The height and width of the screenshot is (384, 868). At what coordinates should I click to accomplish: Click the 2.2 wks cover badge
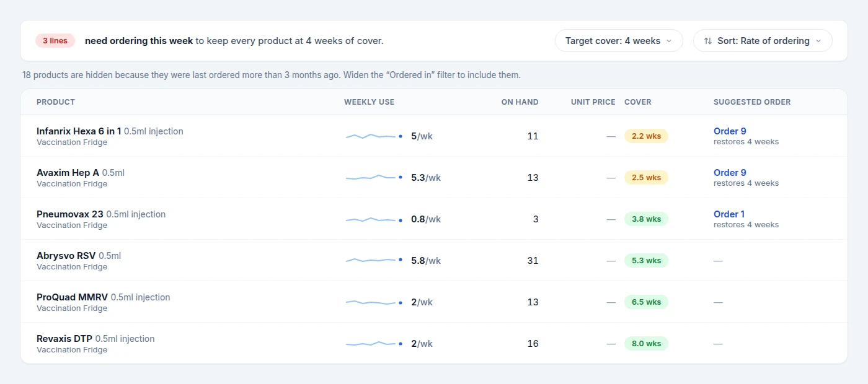[646, 136]
